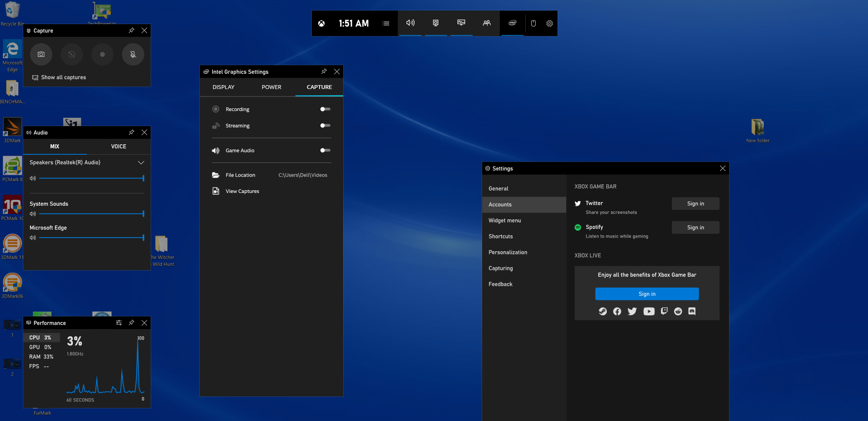The height and width of the screenshot is (421, 868).
Task: Select the CAPTURE tab
Action: [319, 87]
